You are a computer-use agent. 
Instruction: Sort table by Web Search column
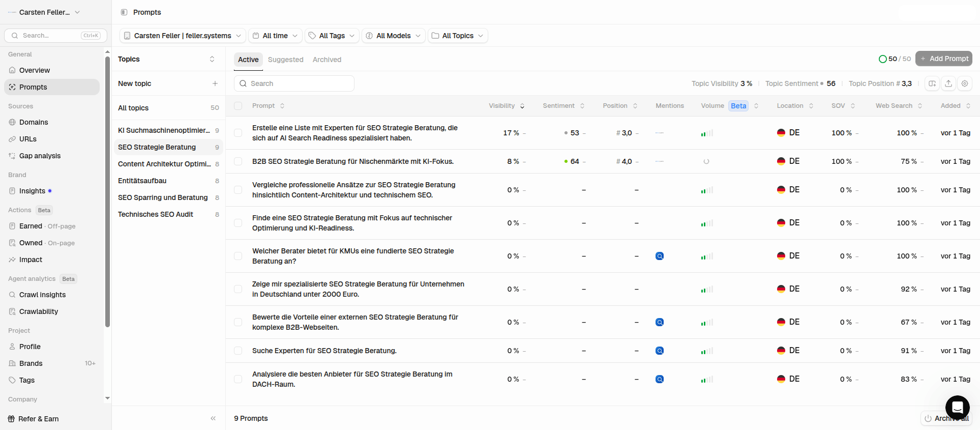pos(899,106)
